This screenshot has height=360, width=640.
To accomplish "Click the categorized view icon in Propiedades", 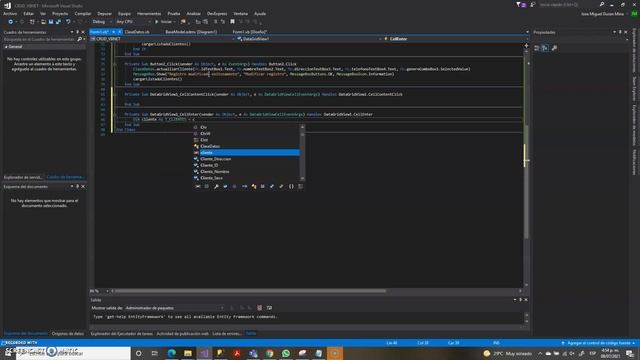I will pos(537,48).
